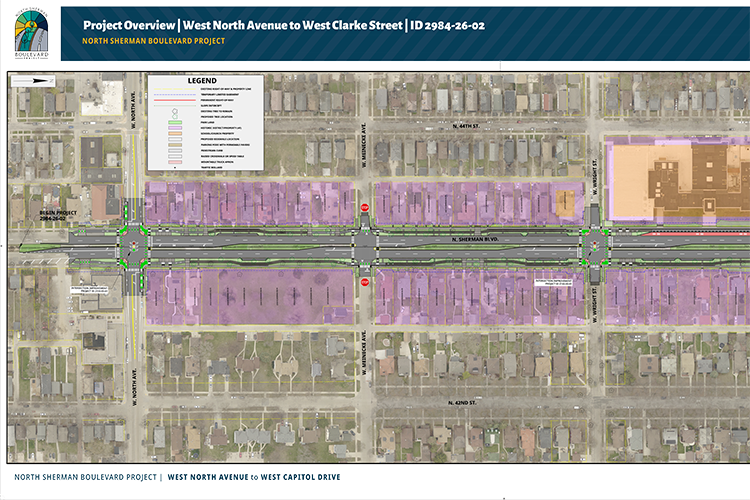Click the yellow 'NORTH SHERMAN BOULEVARD PROJECT' subtitle
This screenshot has width=750, height=500.
click(154, 41)
